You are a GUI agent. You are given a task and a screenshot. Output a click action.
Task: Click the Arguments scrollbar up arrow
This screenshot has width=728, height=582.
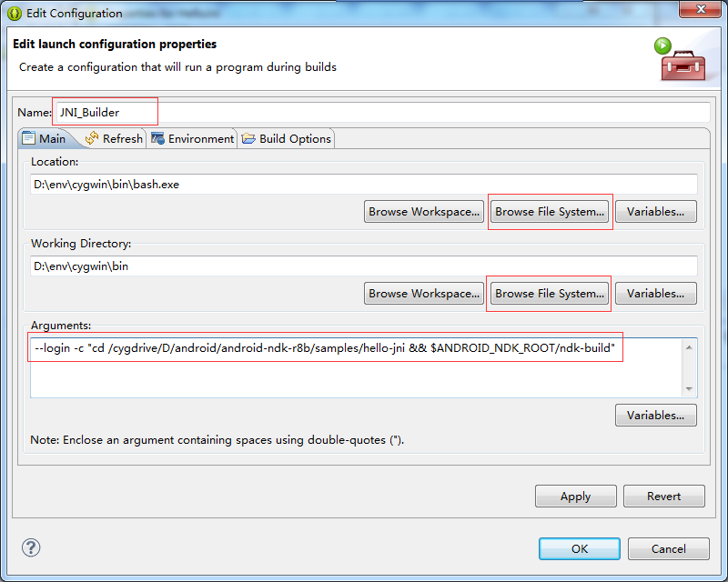coord(689,347)
